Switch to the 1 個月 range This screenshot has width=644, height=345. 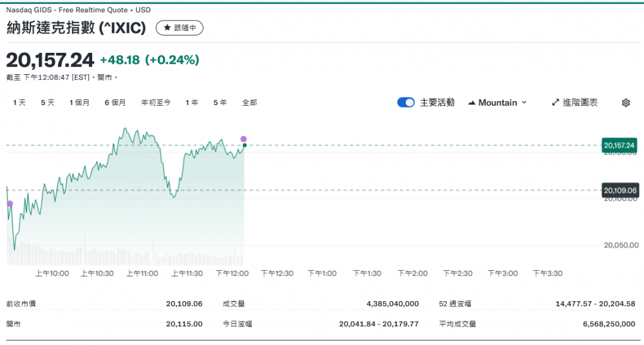pyautogui.click(x=79, y=103)
